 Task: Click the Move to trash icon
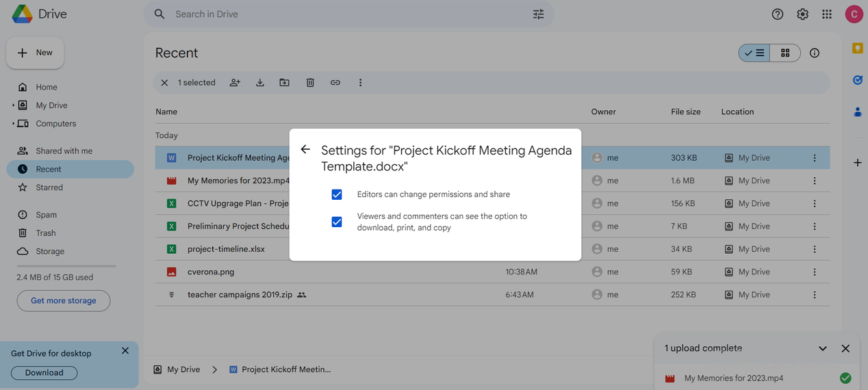[310, 83]
